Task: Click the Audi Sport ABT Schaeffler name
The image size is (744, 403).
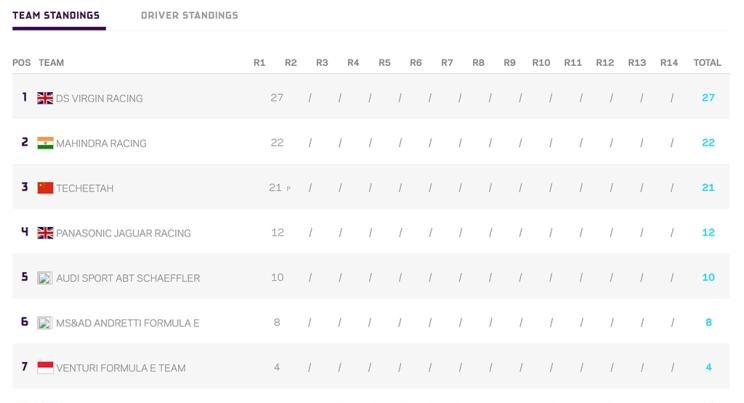Action: tap(128, 278)
